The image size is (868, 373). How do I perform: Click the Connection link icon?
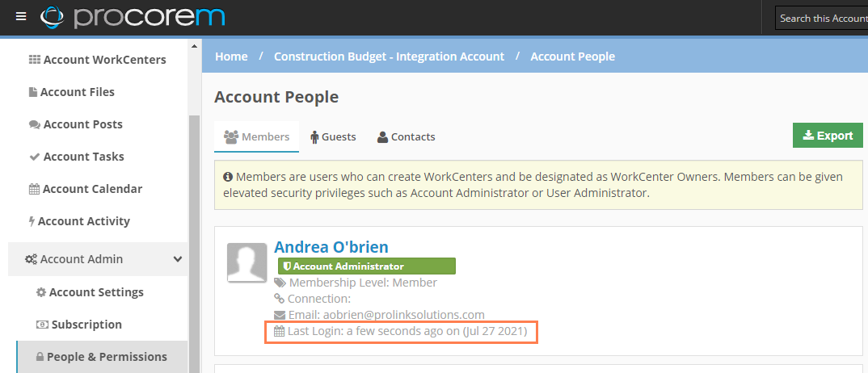[280, 299]
